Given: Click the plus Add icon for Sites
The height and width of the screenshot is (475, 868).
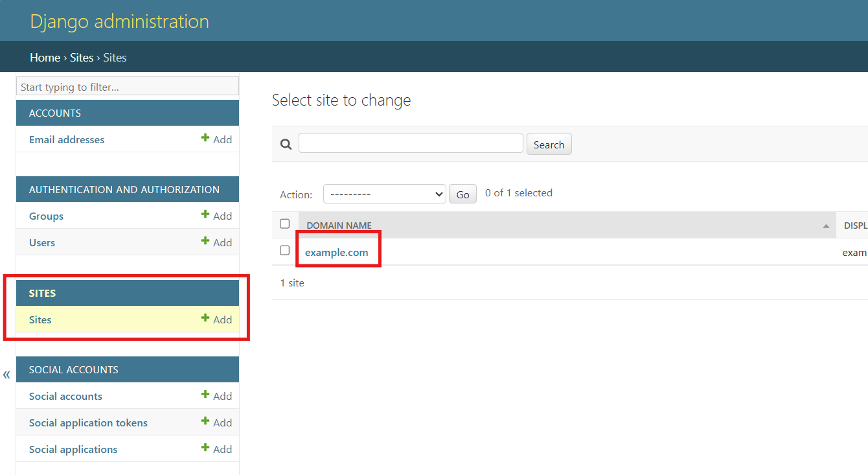Looking at the screenshot, I should point(205,318).
